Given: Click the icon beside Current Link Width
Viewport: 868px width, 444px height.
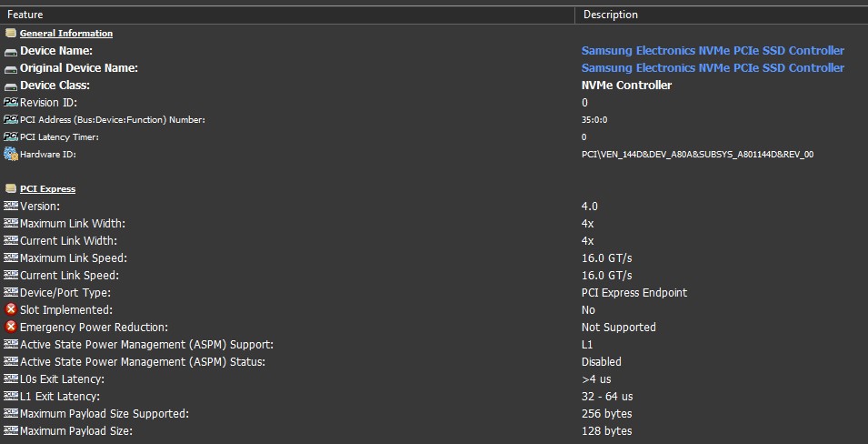Looking at the screenshot, I should coord(11,240).
